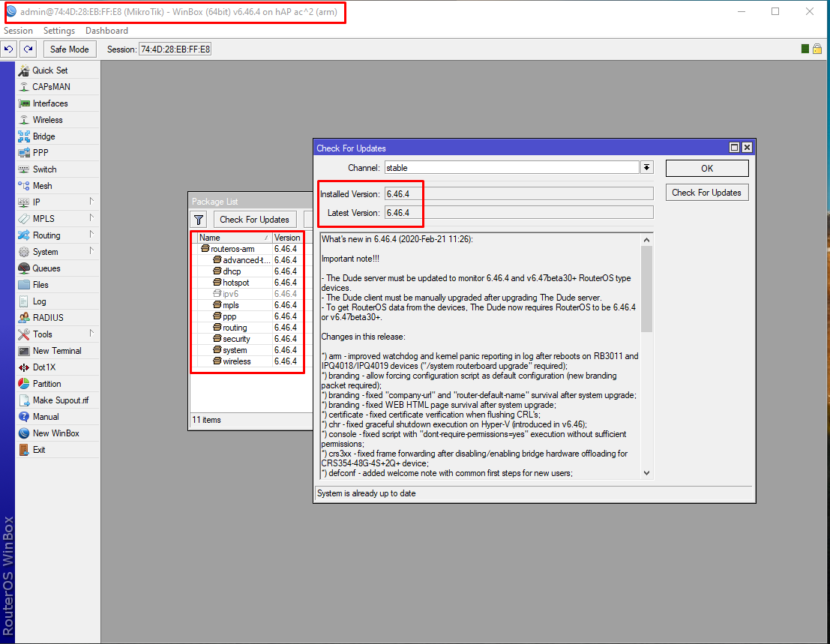Open the Wireless section
The width and height of the screenshot is (830, 644).
pyautogui.click(x=58, y=120)
